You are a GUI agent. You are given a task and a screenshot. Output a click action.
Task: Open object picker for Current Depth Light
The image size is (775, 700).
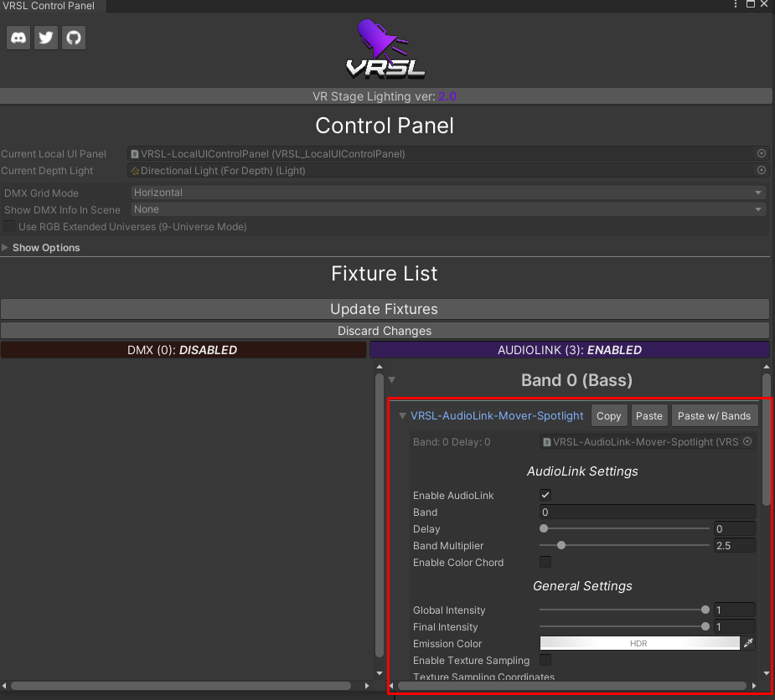(x=761, y=171)
